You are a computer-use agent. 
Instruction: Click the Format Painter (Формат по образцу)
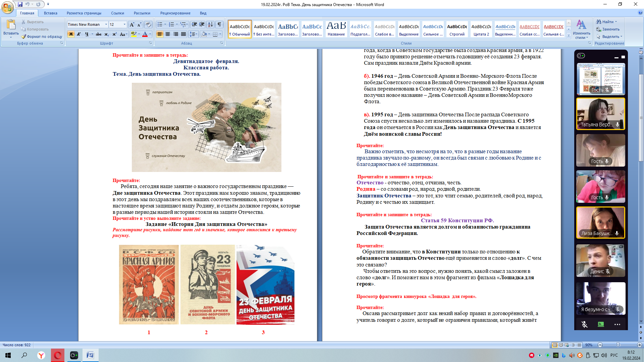(42, 37)
